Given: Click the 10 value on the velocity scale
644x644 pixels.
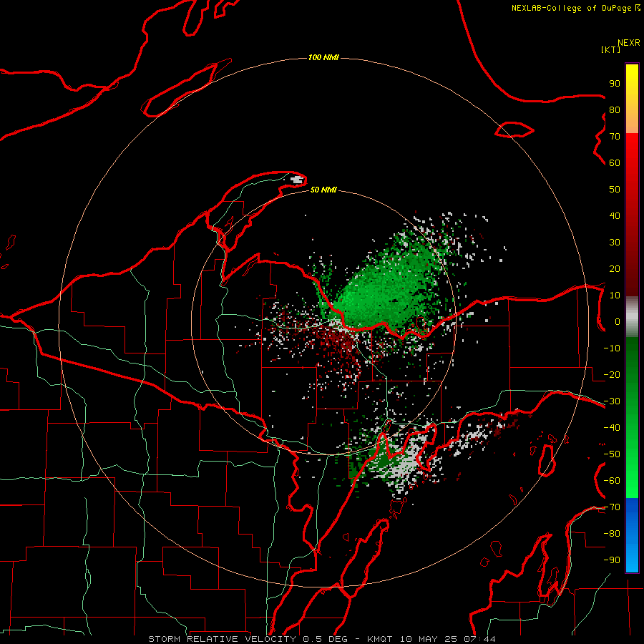Looking at the screenshot, I should click(615, 296).
